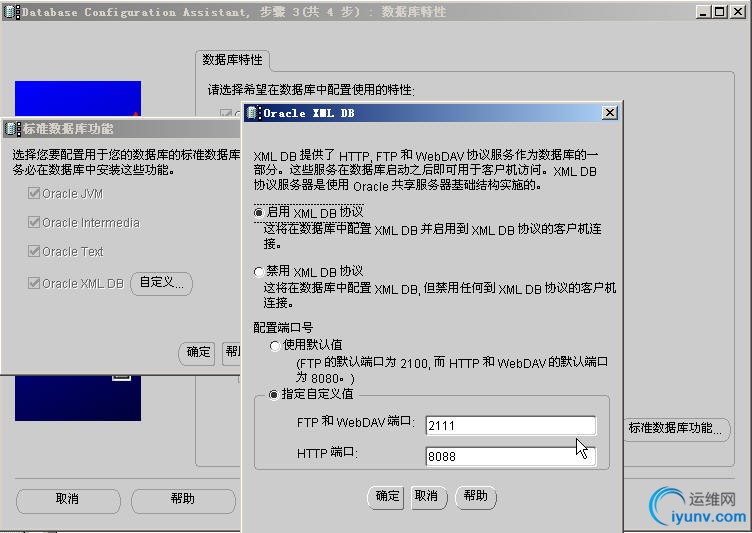Toggle the Oracle JVM checkbox
Screen dimensions: 752x533
coord(34,193)
